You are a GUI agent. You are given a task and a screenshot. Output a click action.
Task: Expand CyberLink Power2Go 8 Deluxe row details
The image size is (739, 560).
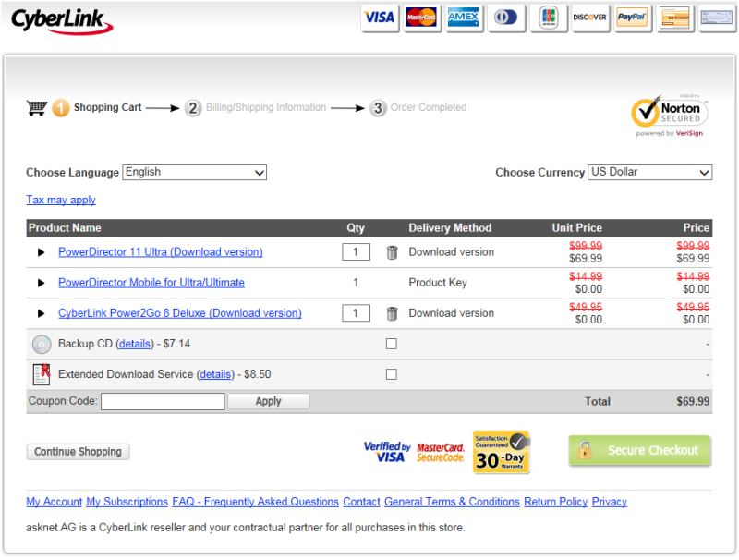tap(41, 314)
